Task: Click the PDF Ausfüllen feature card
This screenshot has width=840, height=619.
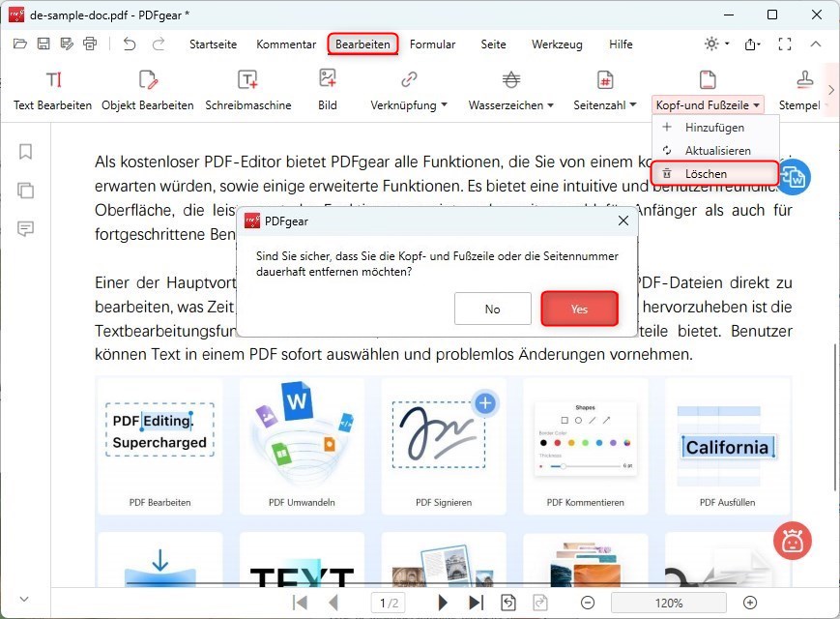Action: (x=727, y=446)
